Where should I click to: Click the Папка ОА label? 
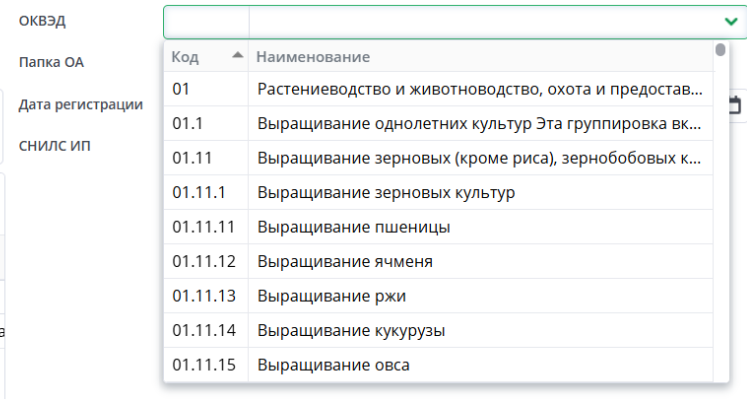click(51, 62)
